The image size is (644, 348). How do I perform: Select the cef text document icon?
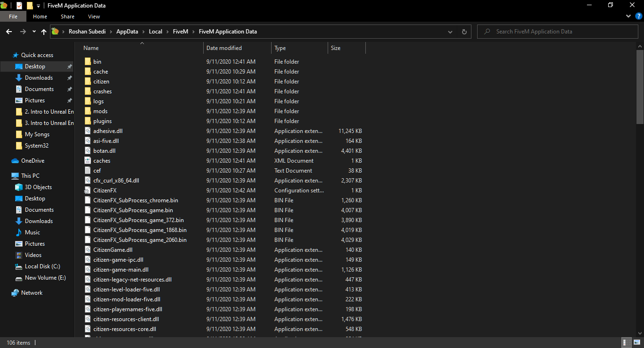[88, 171]
